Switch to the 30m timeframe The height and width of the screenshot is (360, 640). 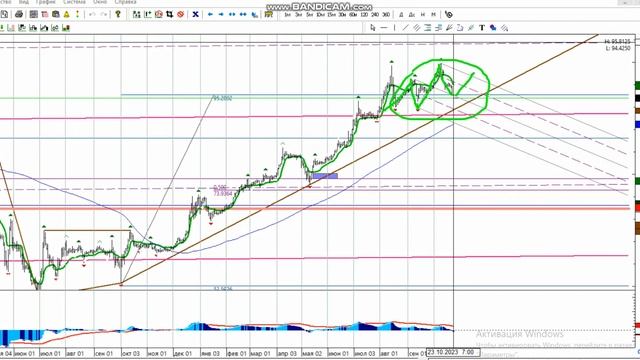(x=342, y=15)
